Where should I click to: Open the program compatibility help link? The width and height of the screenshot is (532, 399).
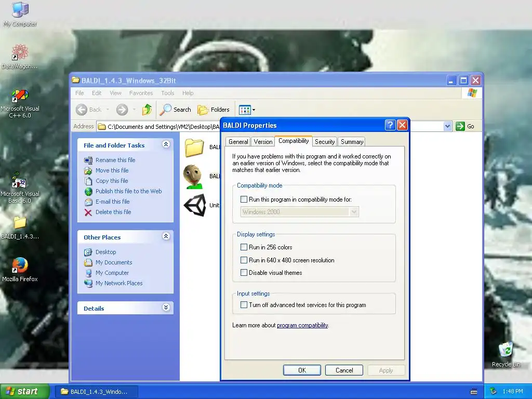[302, 325]
